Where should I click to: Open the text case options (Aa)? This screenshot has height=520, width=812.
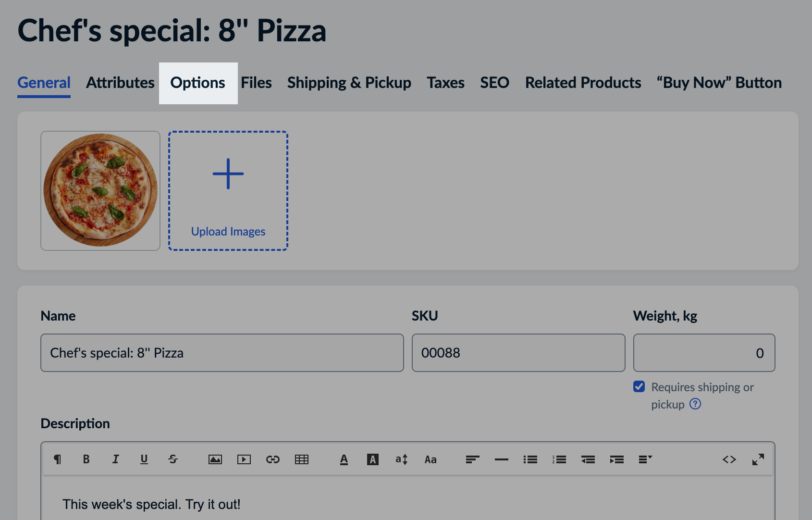click(431, 459)
